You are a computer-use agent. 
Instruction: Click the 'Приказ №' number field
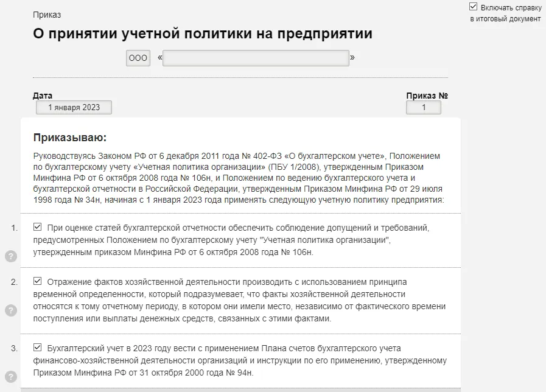[x=424, y=107]
